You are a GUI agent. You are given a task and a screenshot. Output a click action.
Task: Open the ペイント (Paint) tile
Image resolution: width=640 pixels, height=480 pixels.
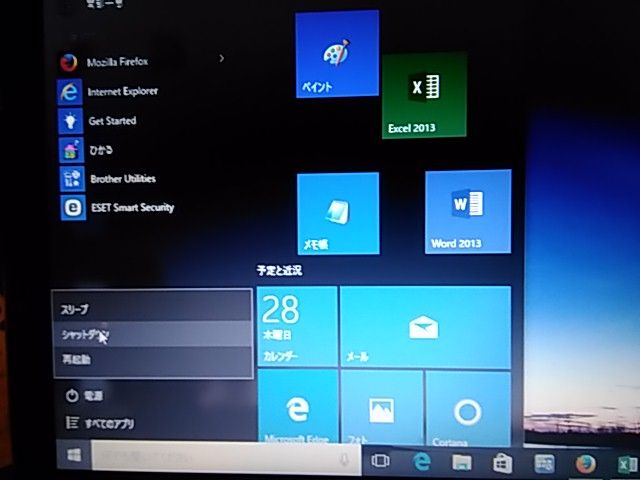tap(337, 54)
